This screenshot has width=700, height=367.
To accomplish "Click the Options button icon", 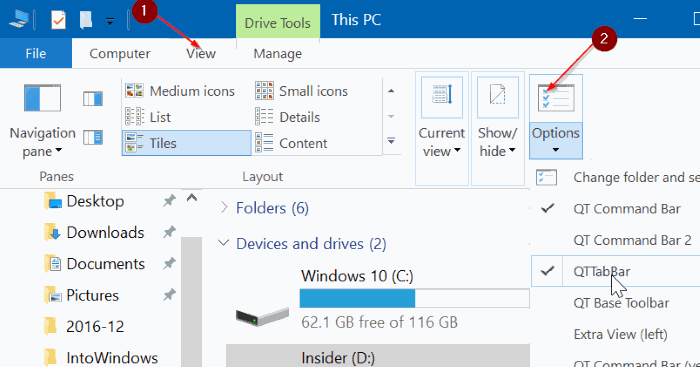I will click(x=556, y=98).
